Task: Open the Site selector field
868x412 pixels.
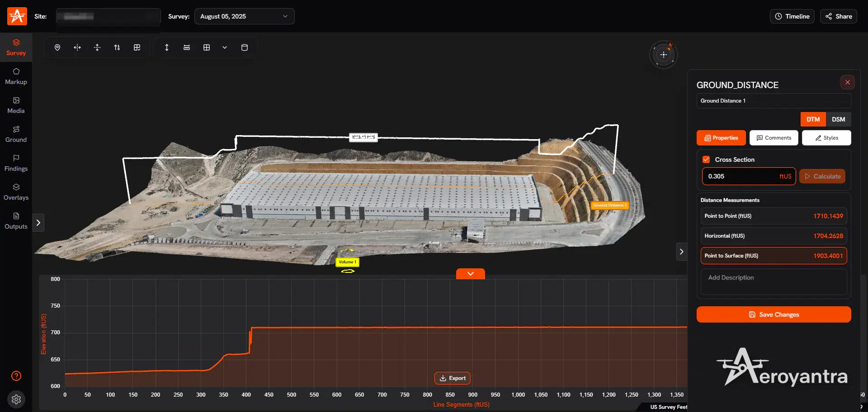Action: click(x=108, y=16)
